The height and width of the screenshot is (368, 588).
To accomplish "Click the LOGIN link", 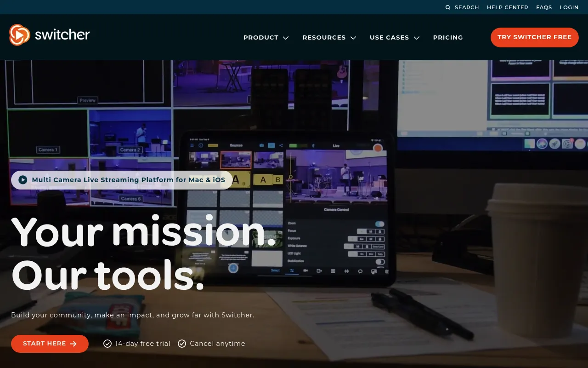I will (x=569, y=7).
